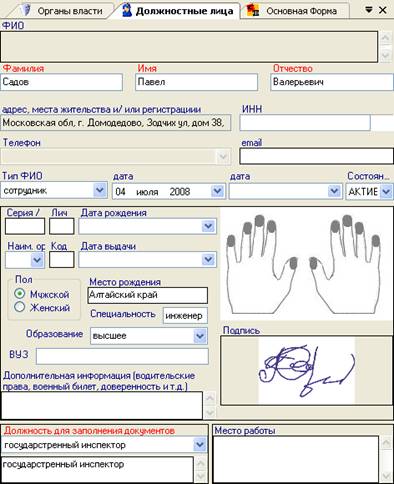Select the Женский radio button
The width and height of the screenshot is (394, 484).
click(x=20, y=307)
